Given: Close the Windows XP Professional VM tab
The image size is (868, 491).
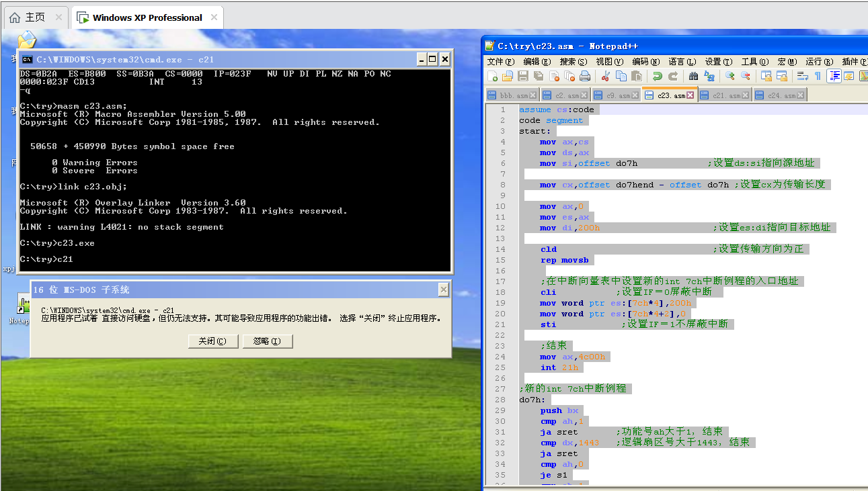Looking at the screenshot, I should point(212,17).
